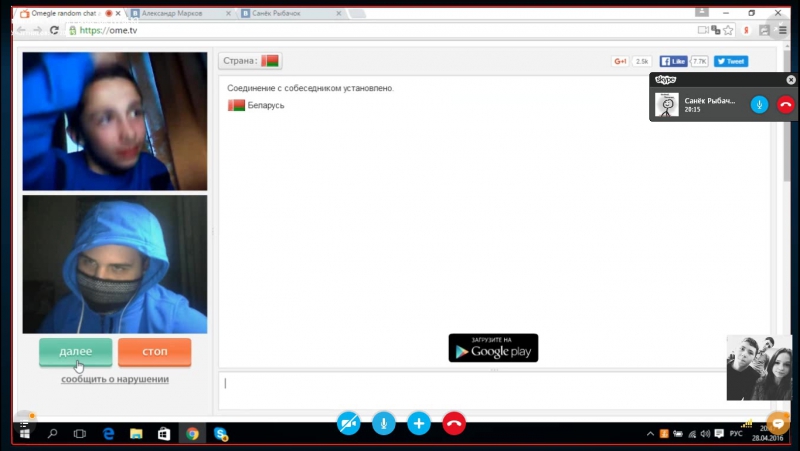Switch to 'Omegle random chat' tab
The image size is (800, 451).
[x=64, y=13]
